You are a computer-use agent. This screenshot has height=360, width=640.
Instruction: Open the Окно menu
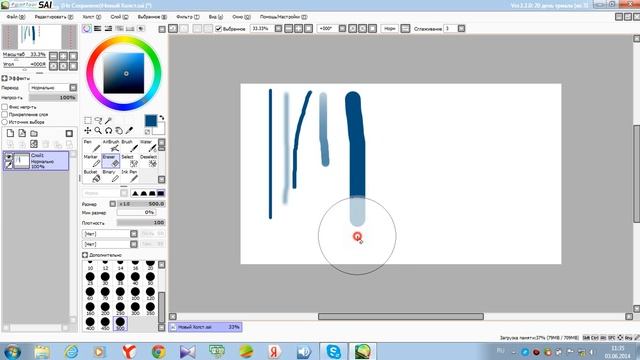[241, 17]
